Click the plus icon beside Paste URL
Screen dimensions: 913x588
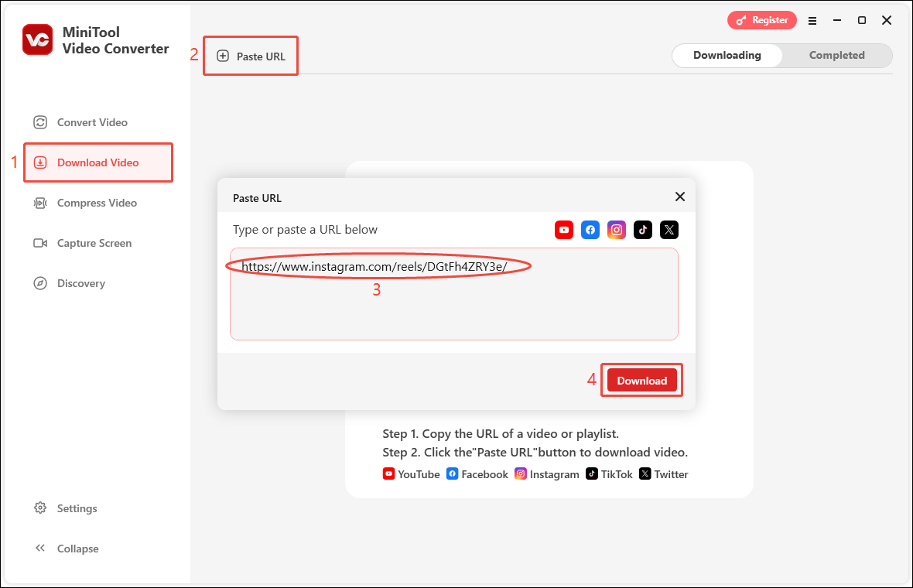pos(222,56)
